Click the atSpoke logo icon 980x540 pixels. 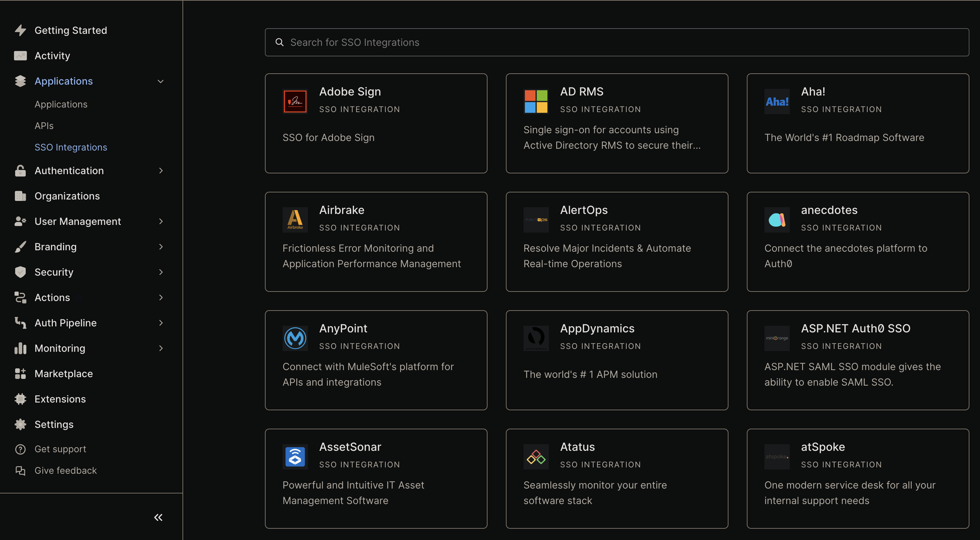[777, 456]
